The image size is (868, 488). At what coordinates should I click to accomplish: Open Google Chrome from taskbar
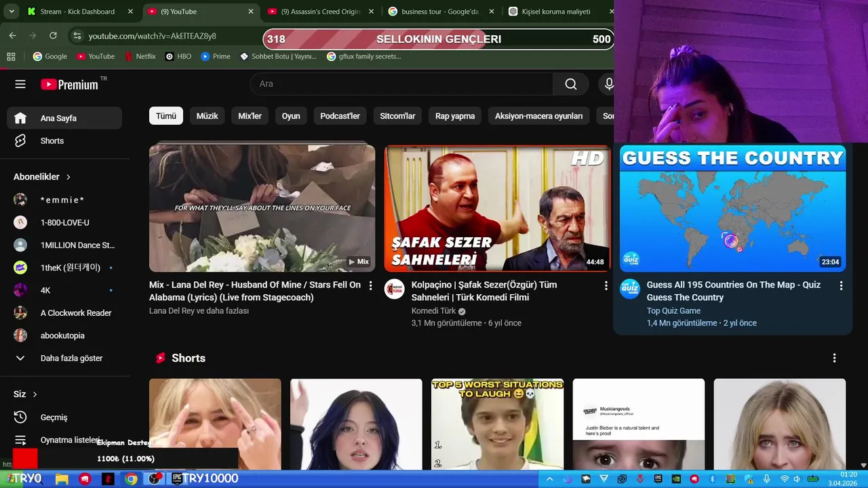[x=131, y=479]
